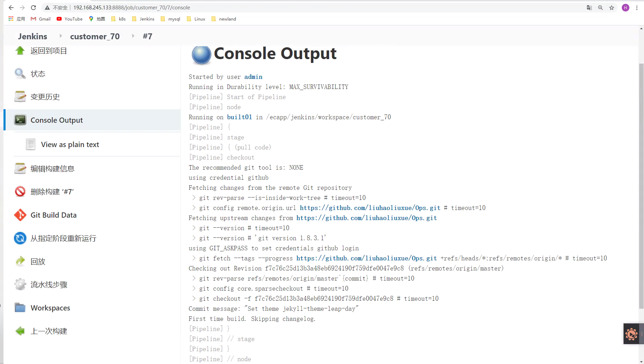Click red delete build icon
The height and width of the screenshot is (364, 644).
(20, 192)
